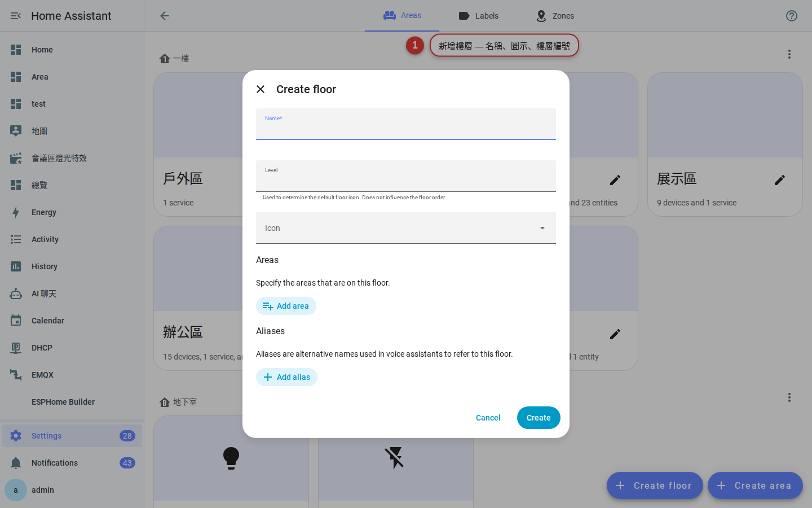Screen dimensions: 812x508
Task: Open the 展示區 area card
Action: pyautogui.click(x=725, y=144)
